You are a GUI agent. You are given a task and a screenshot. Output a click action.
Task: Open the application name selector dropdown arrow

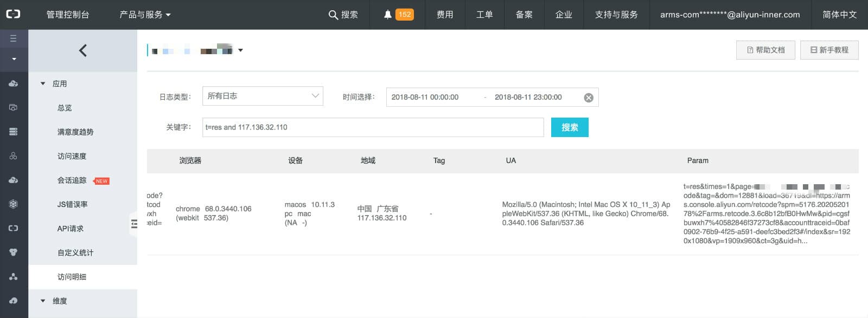(240, 50)
